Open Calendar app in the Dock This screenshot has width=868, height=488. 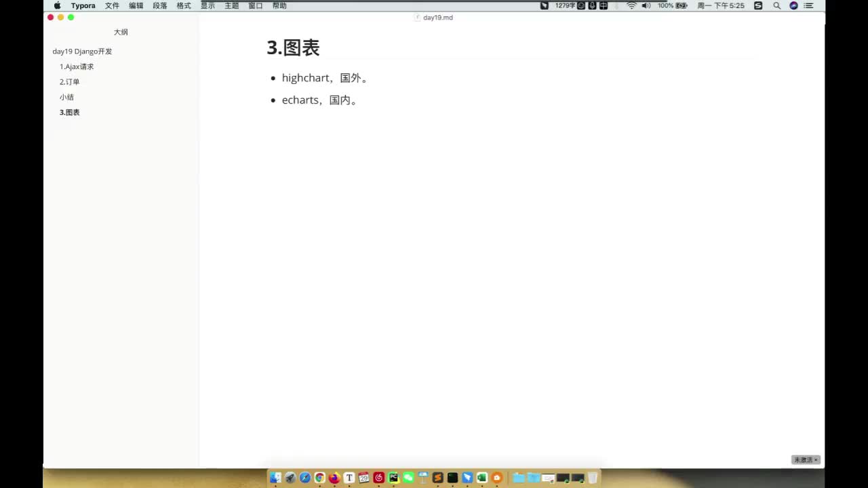click(364, 478)
